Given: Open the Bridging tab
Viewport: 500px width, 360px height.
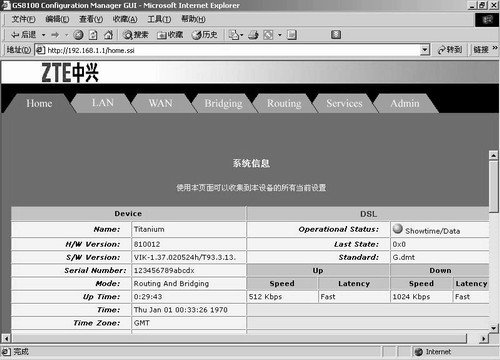Looking at the screenshot, I should coord(223,103).
